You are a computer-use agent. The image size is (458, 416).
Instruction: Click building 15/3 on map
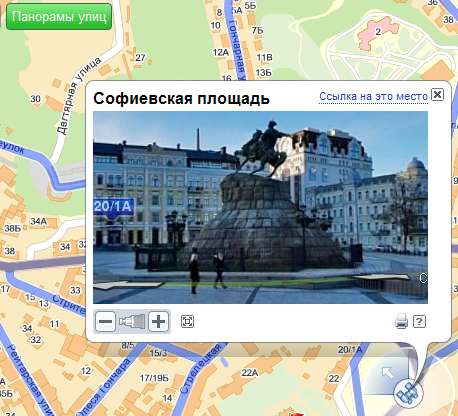coord(158,353)
